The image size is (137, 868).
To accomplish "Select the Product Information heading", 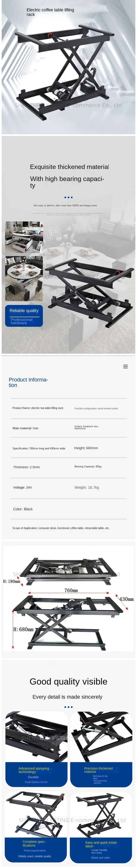I will (28, 382).
